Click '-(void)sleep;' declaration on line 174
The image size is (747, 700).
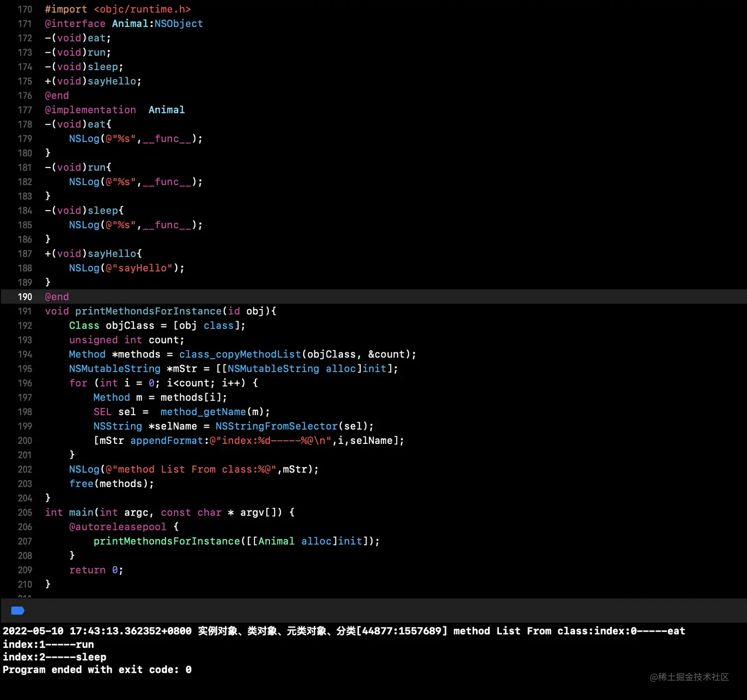click(x=83, y=67)
